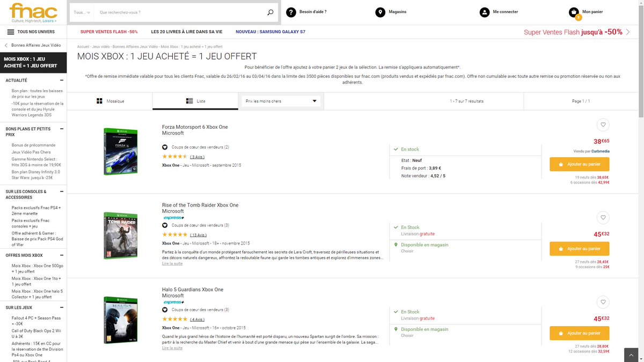The image size is (644, 362).
Task: Click Rise of the Tomb Raider cover image
Action: click(x=120, y=235)
